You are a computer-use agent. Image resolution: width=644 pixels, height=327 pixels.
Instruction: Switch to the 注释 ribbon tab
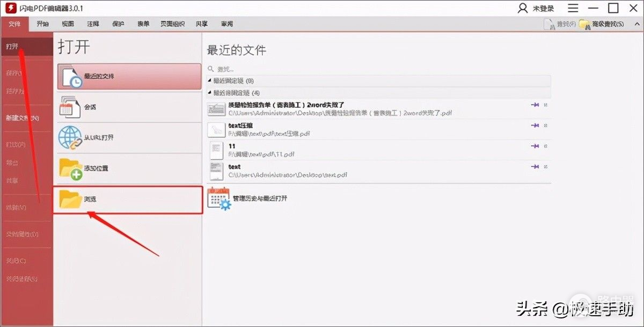(x=93, y=24)
